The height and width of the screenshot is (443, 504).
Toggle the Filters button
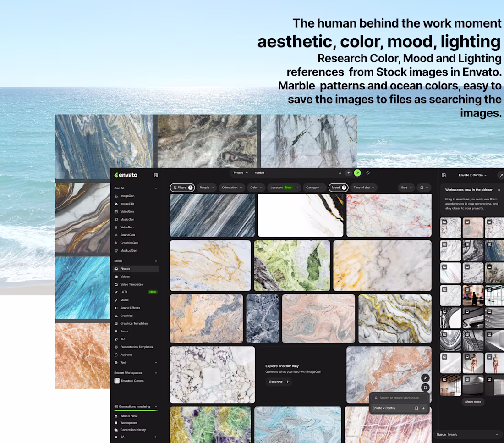coord(182,188)
